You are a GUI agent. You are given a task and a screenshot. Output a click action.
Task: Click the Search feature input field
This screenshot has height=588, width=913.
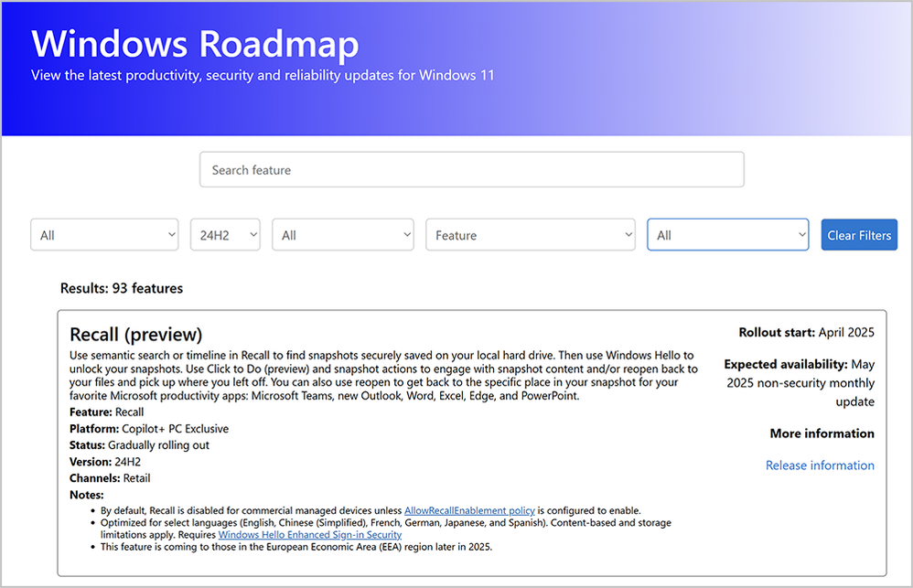pyautogui.click(x=472, y=169)
